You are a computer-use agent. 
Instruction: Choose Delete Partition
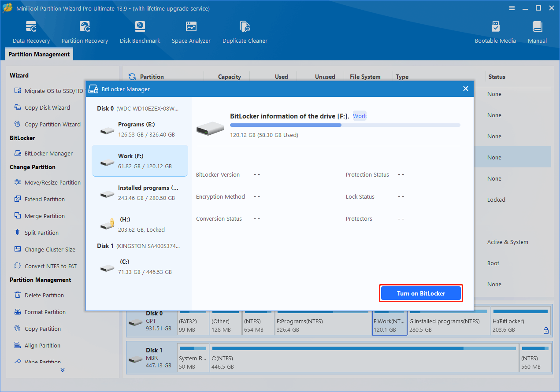click(x=39, y=295)
